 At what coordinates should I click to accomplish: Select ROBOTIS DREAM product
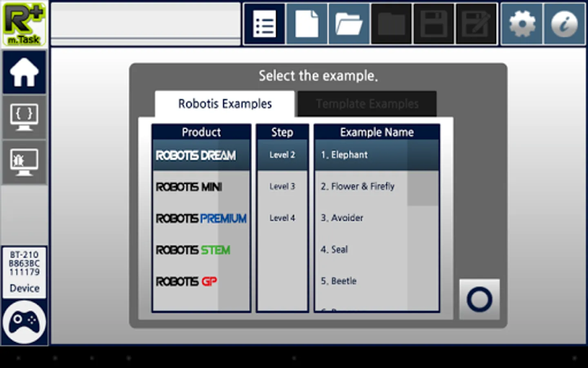coord(201,155)
